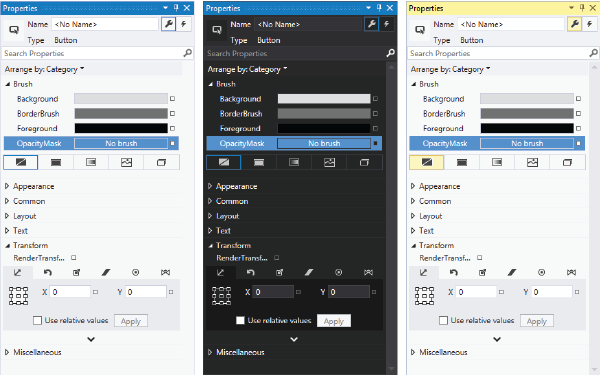Select Skew transform icon in dark panel
Image resolution: width=600 pixels, height=375 pixels.
click(309, 272)
